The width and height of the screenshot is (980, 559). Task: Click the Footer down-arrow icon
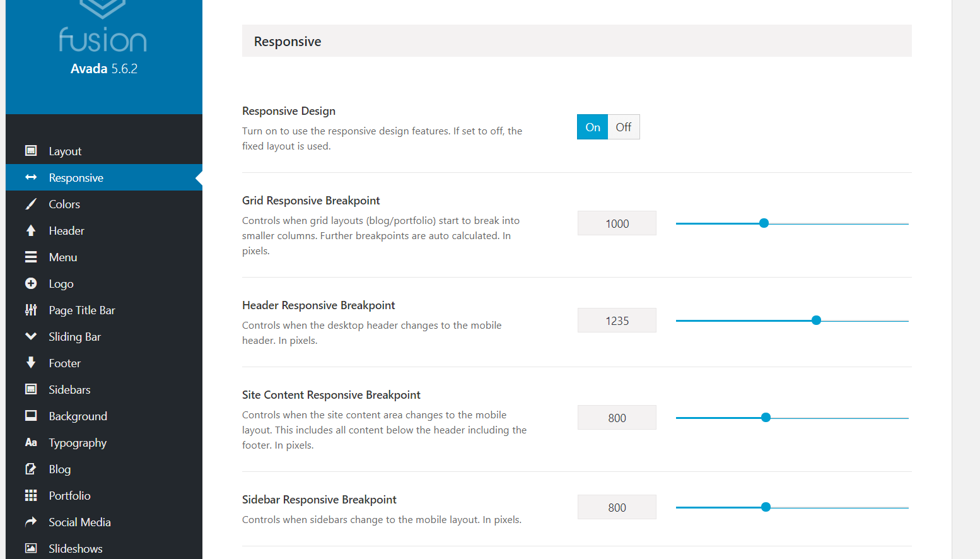(31, 363)
